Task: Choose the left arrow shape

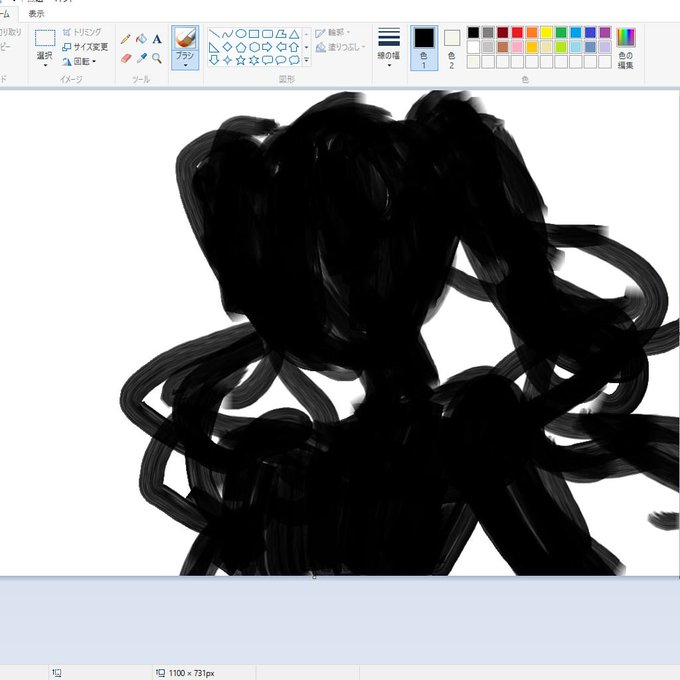Action: [281, 47]
